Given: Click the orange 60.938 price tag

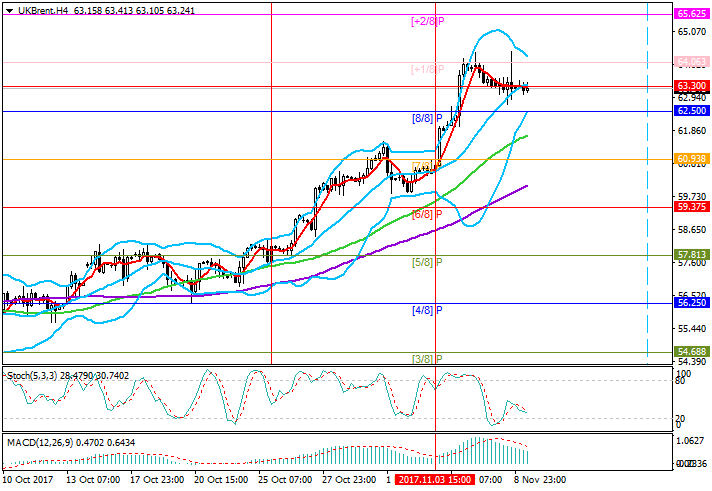Looking at the screenshot, I should [691, 159].
